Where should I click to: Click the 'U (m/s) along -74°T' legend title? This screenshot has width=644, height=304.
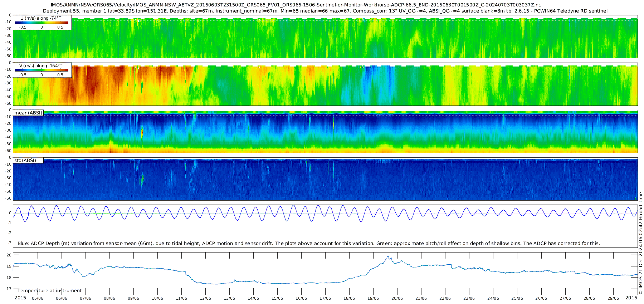click(41, 18)
